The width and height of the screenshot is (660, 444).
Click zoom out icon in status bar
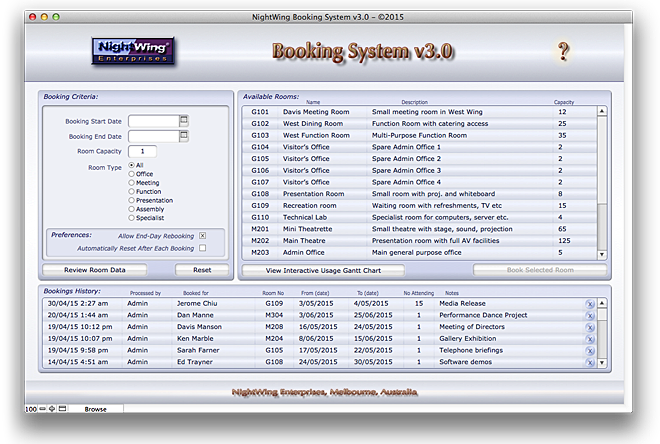[43, 409]
